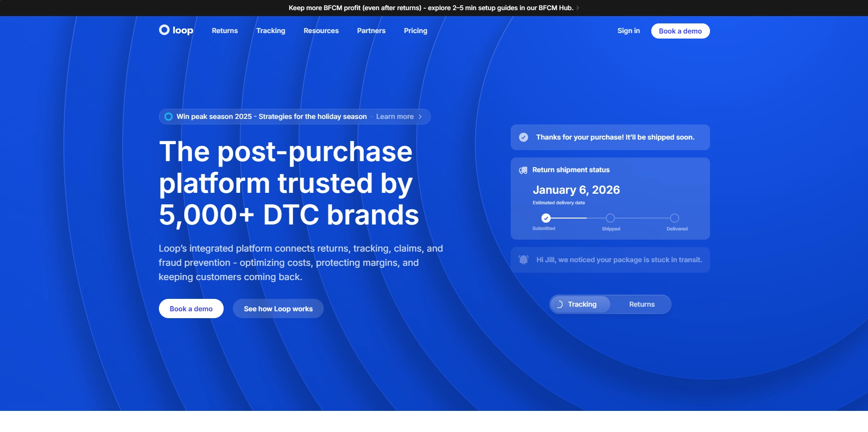Open the Resources navigation menu
The height and width of the screenshot is (432, 868).
[321, 31]
